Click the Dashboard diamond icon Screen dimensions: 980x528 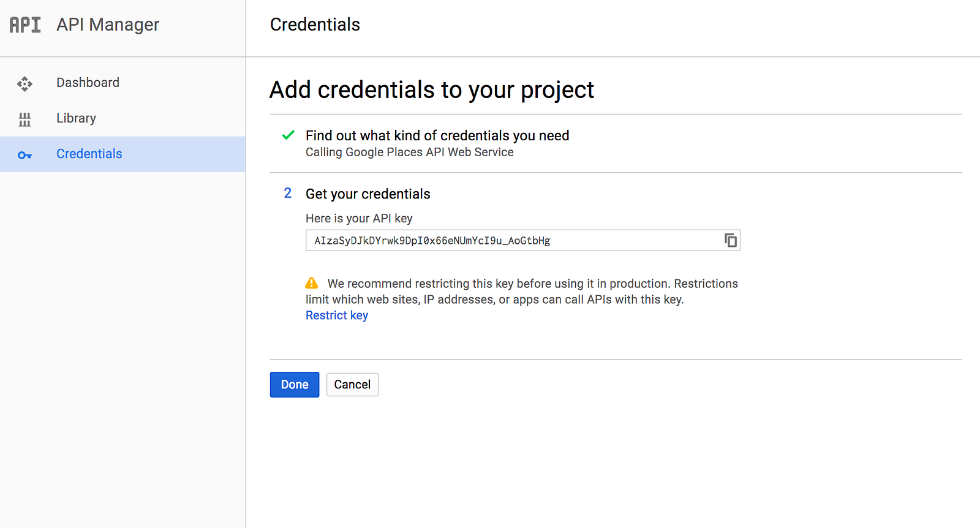[24, 83]
